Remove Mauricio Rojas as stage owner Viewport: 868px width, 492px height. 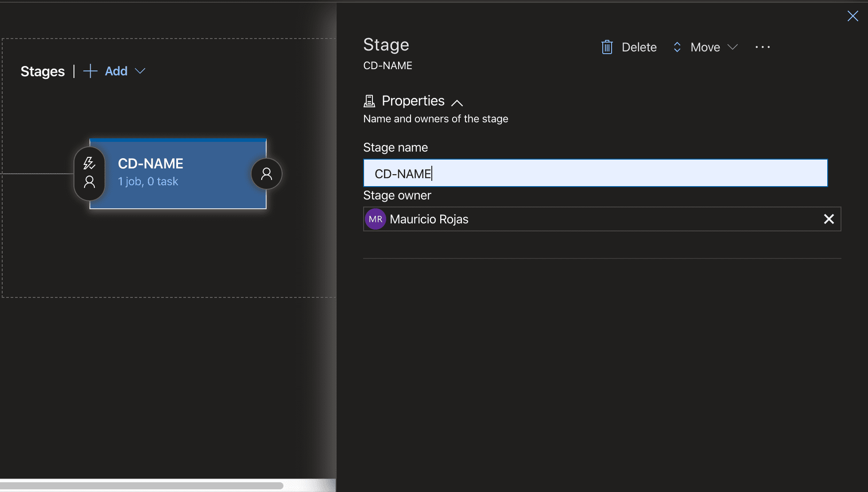click(x=829, y=219)
